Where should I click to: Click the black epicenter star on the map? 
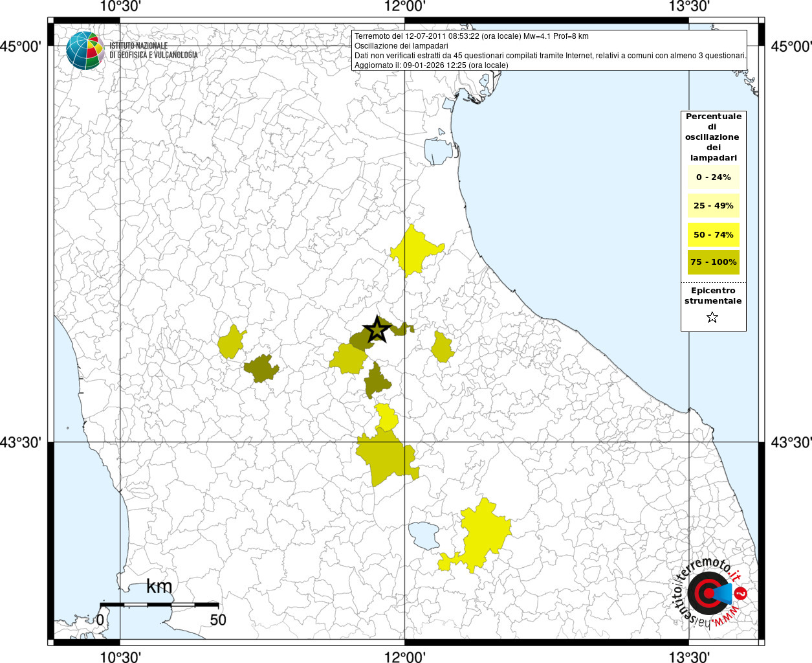point(377,330)
